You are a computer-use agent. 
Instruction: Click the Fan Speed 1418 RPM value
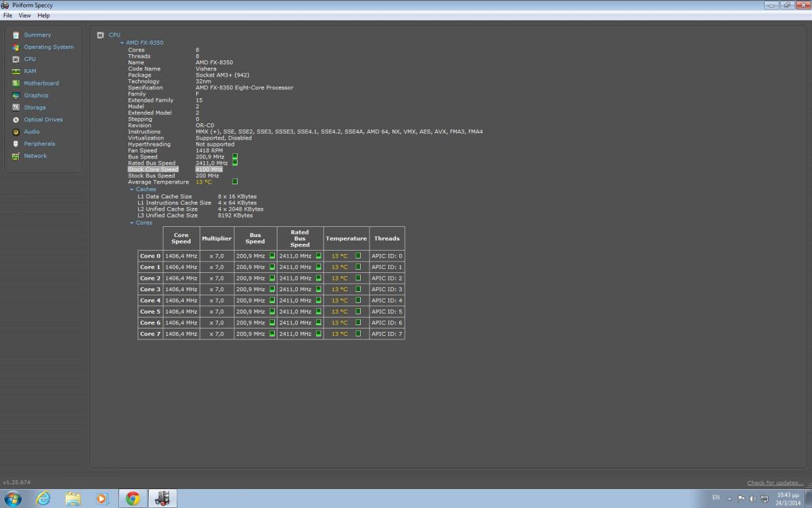[209, 150]
